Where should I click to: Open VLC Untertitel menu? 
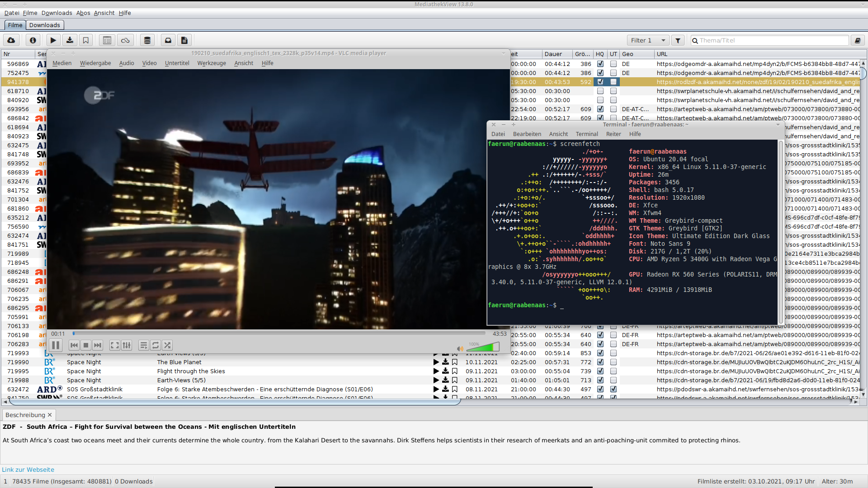click(x=177, y=63)
